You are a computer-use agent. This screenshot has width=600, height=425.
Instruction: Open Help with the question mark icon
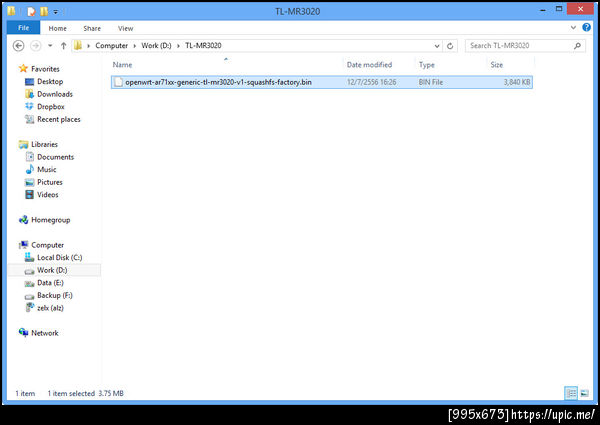pos(586,27)
